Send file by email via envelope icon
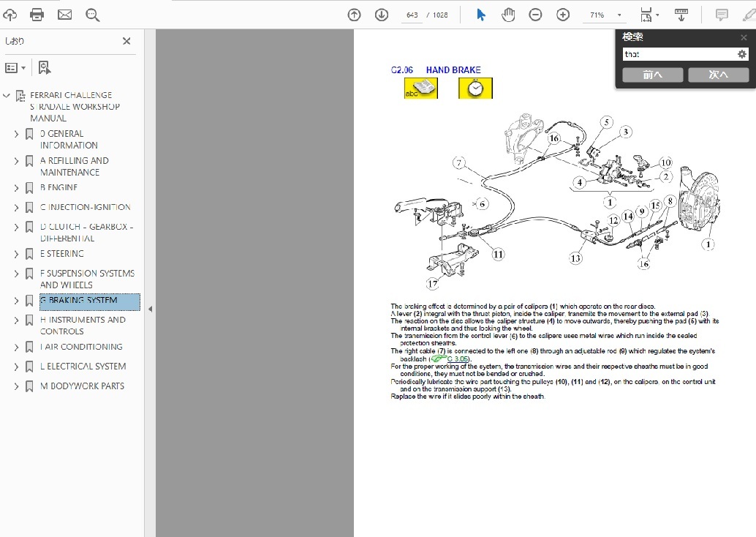Viewport: 756px width, 537px height. click(x=64, y=15)
